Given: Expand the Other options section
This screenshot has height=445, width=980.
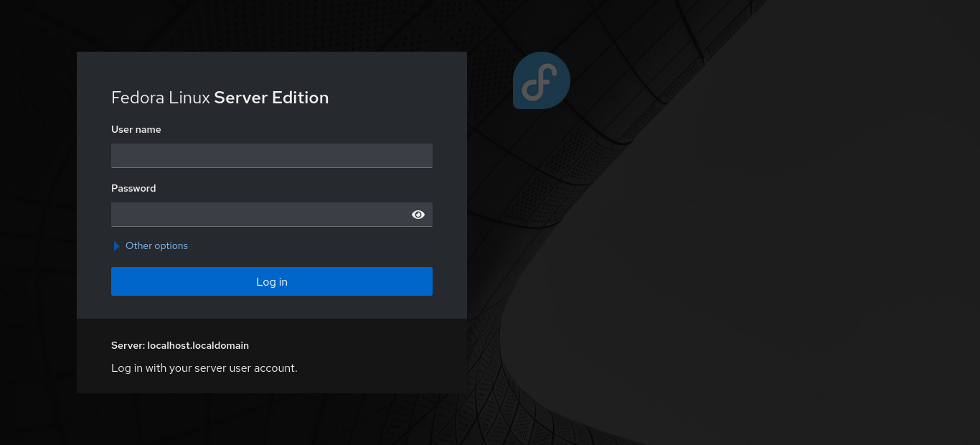Looking at the screenshot, I should pos(151,245).
